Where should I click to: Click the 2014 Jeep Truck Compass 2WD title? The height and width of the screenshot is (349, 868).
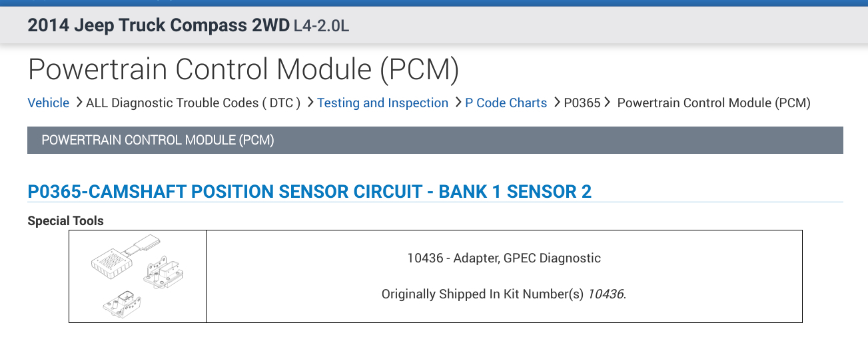coord(159,26)
